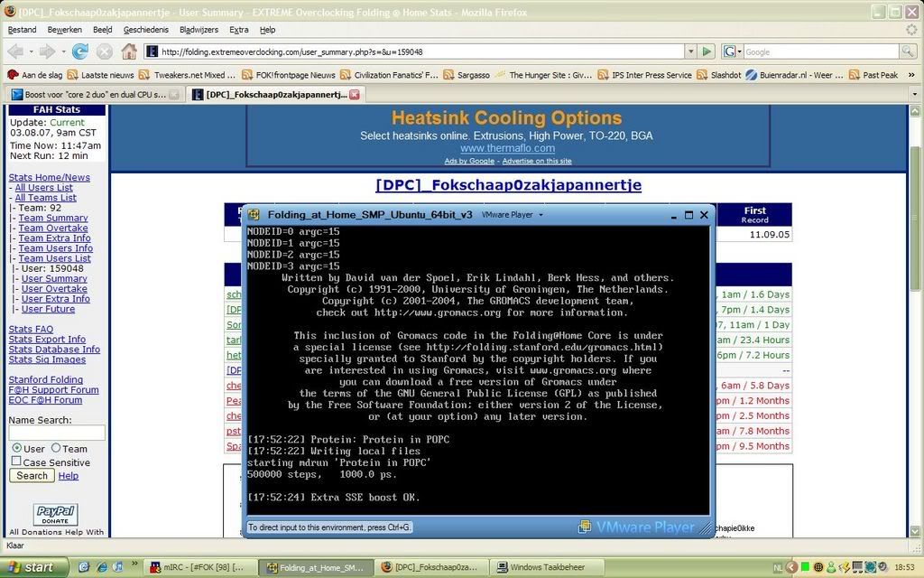Viewport: 924px width, 578px height.
Task: Open the VMware Player menu dropdown
Action: [513, 215]
